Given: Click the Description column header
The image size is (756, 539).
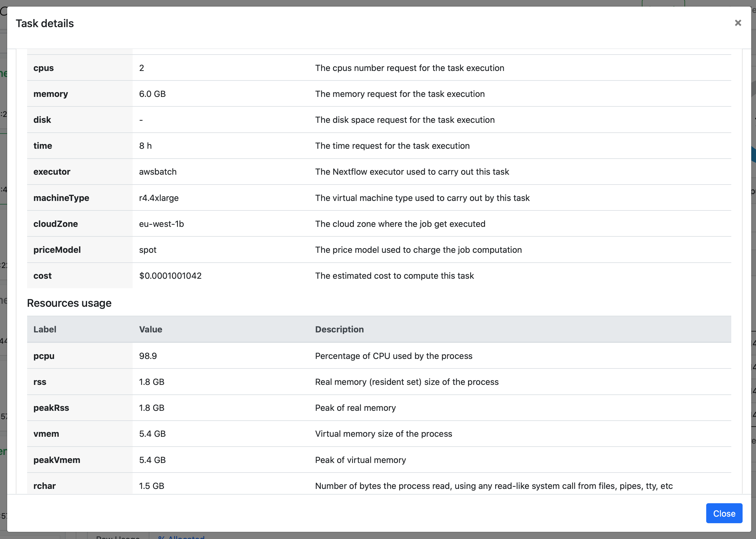Looking at the screenshot, I should [x=339, y=329].
